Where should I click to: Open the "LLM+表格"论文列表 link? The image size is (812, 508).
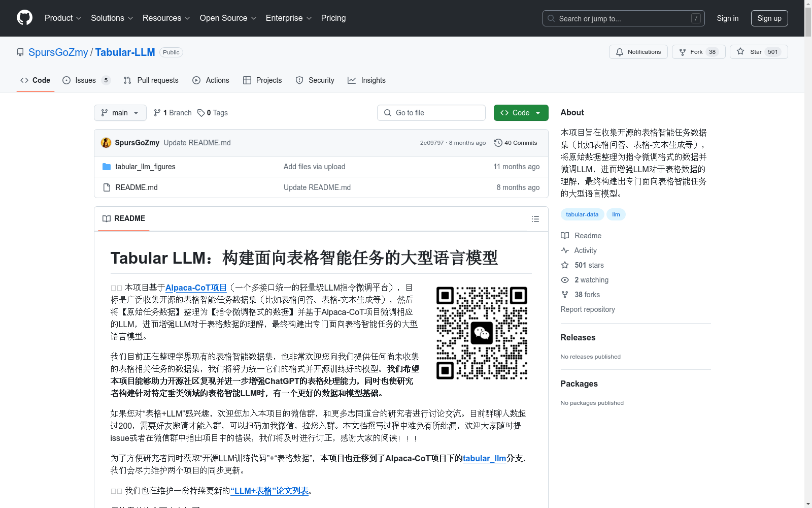[269, 491]
